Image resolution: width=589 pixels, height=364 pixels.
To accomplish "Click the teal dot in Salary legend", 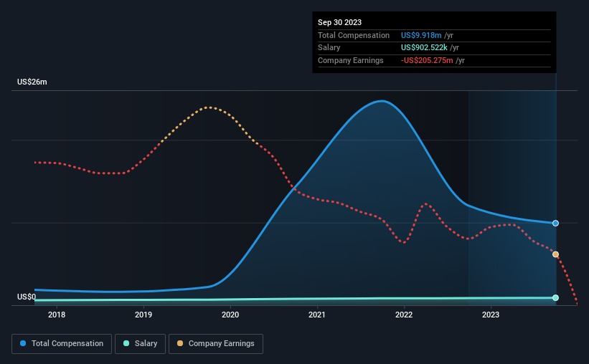I will click(x=126, y=343).
